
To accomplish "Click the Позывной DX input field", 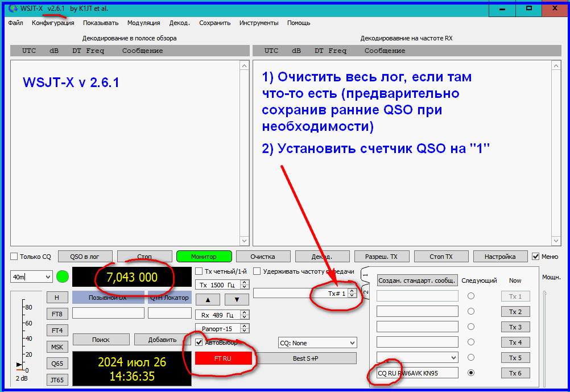I will (x=108, y=313).
